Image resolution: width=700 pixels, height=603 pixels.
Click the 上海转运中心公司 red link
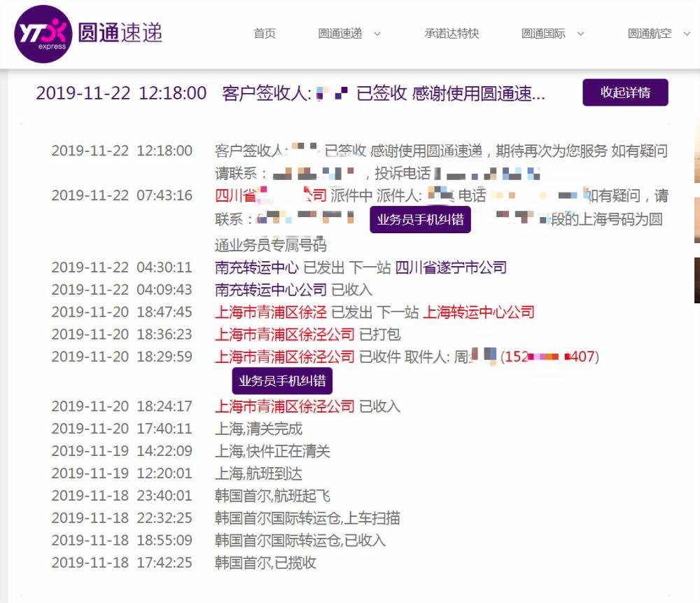click(x=480, y=312)
